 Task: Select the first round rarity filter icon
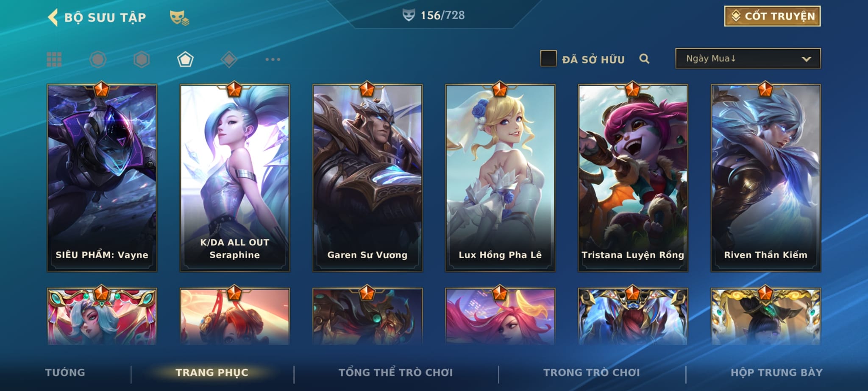98,59
